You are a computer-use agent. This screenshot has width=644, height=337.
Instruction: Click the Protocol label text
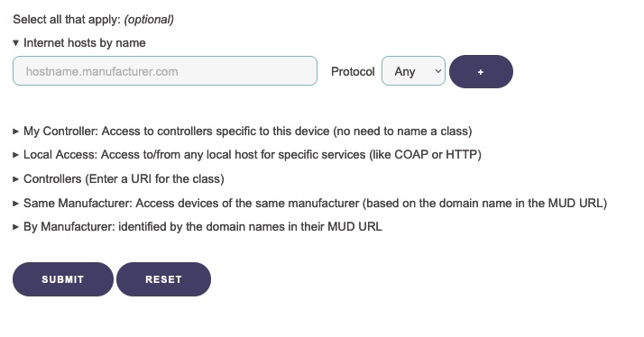[x=353, y=71]
